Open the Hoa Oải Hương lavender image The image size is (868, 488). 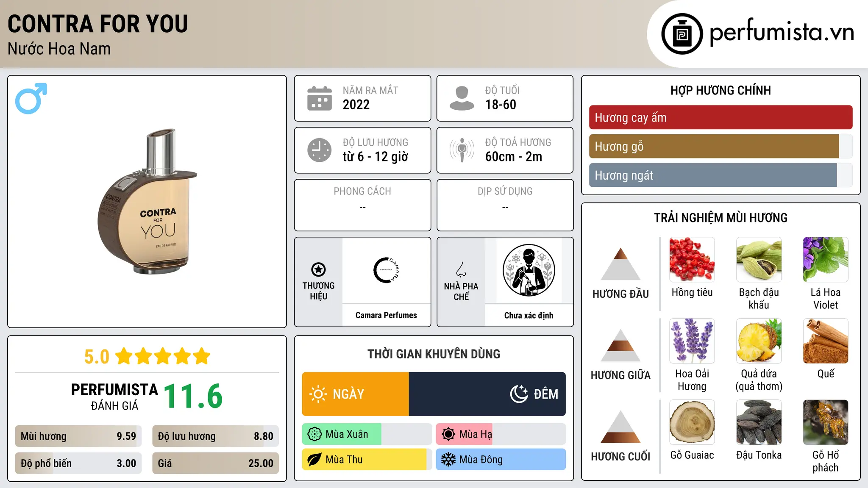(x=692, y=341)
